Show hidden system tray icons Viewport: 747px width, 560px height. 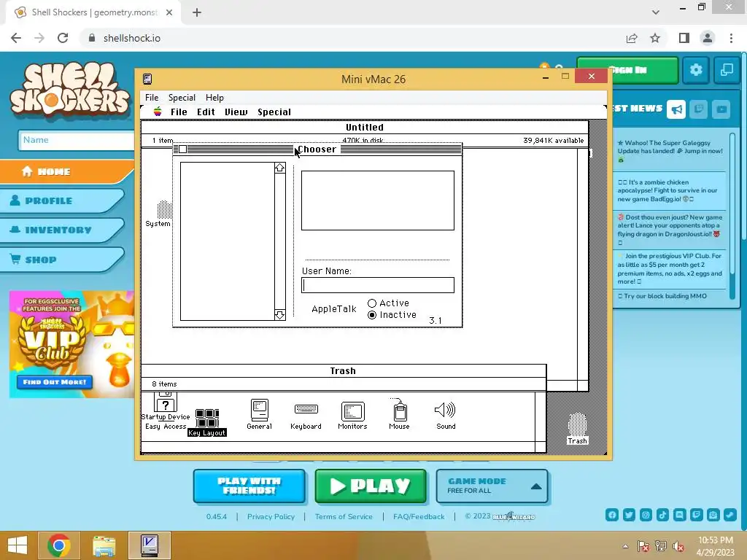[x=625, y=546]
